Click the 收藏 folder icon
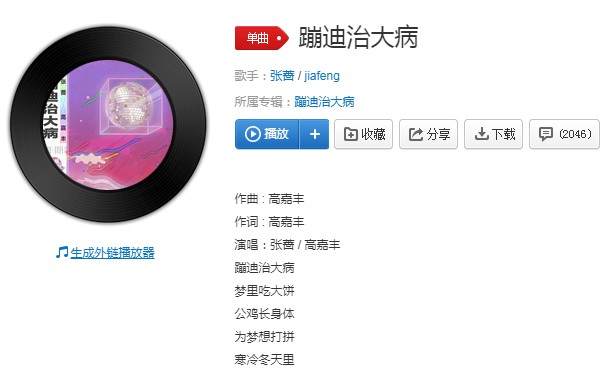 351,134
